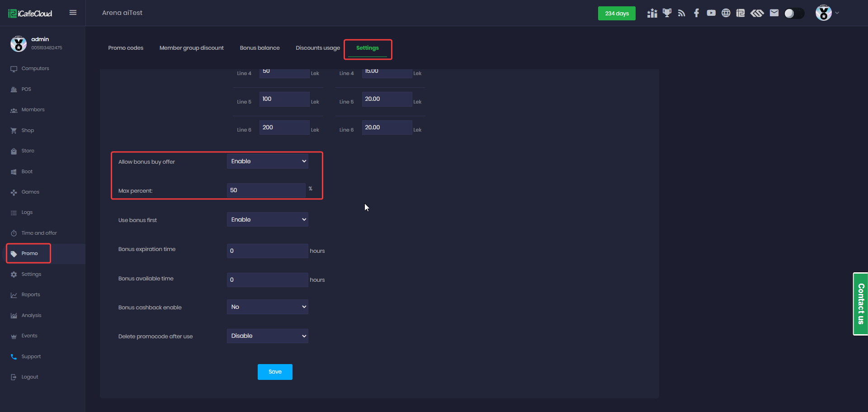Screen dimensions: 868x412
Task: Open the RSS feed icon
Action: coord(682,13)
